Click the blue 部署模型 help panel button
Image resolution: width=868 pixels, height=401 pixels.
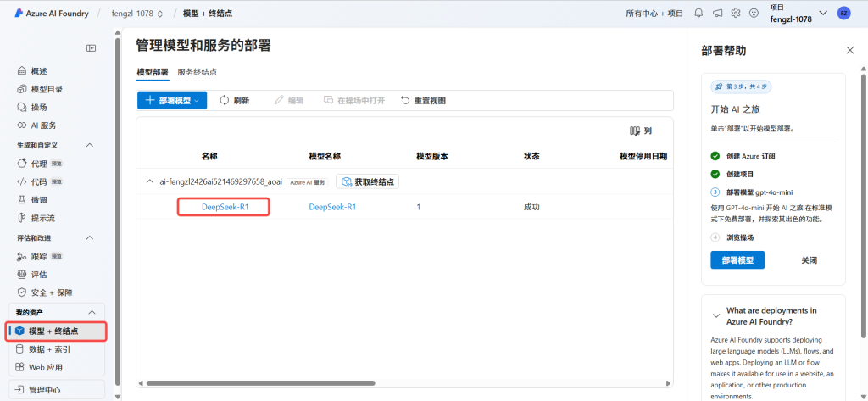point(737,259)
